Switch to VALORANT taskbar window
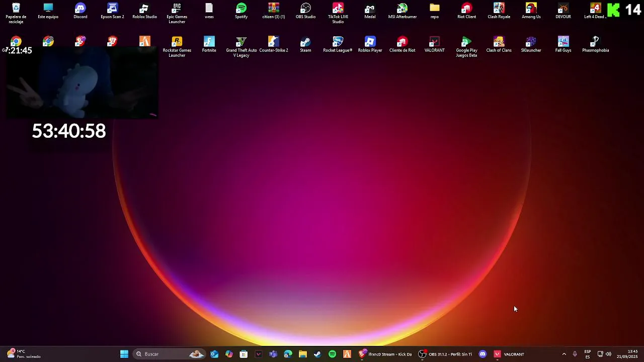 [x=509, y=354]
